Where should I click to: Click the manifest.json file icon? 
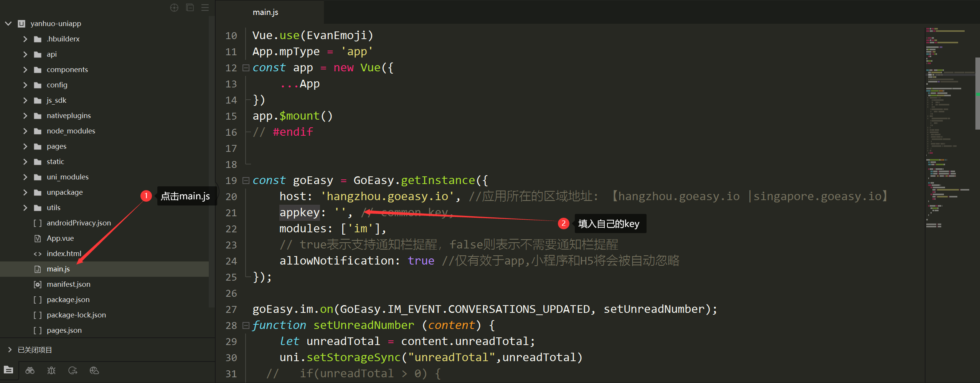[x=38, y=284]
